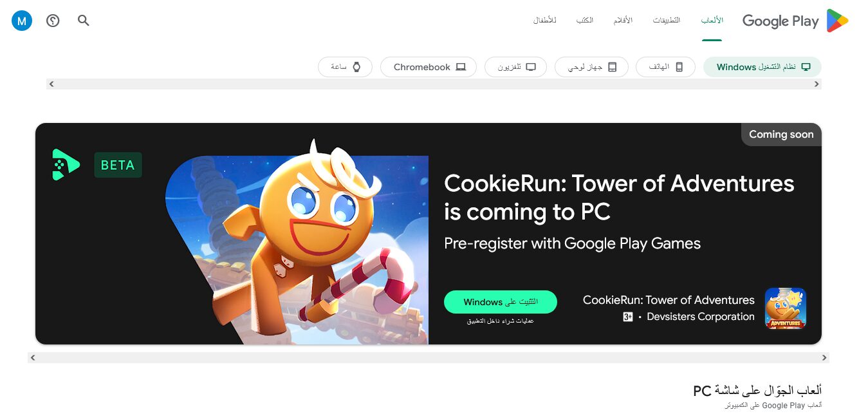Open the Games (الألعاب) tab

(712, 21)
